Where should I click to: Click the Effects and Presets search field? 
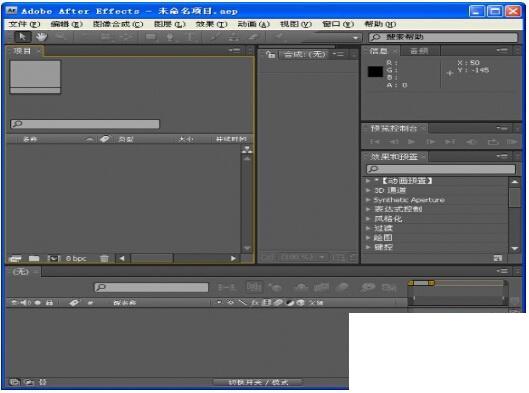coord(441,169)
